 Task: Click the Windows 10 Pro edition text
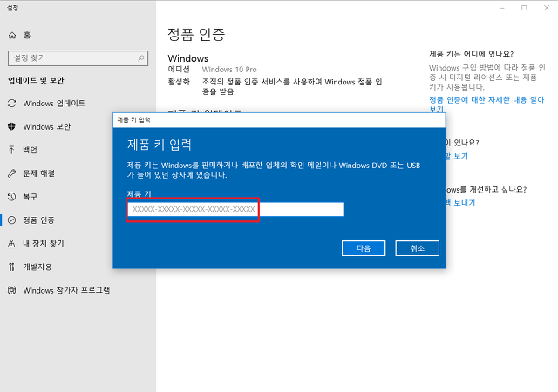(229, 70)
